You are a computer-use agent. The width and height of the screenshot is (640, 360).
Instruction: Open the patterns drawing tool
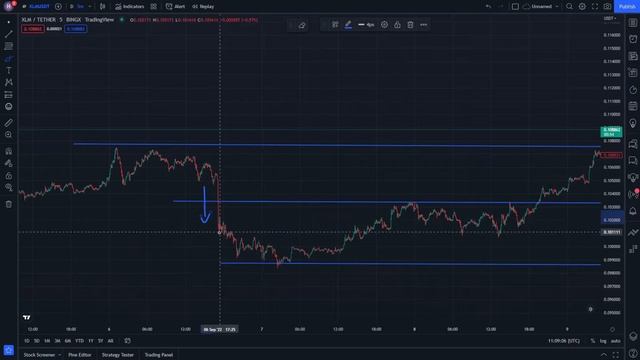click(9, 82)
